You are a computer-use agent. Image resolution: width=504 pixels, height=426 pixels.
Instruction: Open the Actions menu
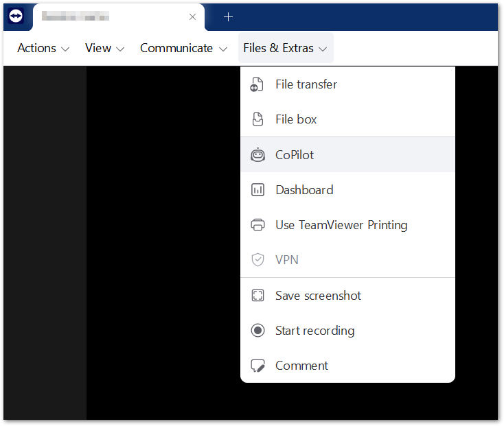pyautogui.click(x=43, y=48)
